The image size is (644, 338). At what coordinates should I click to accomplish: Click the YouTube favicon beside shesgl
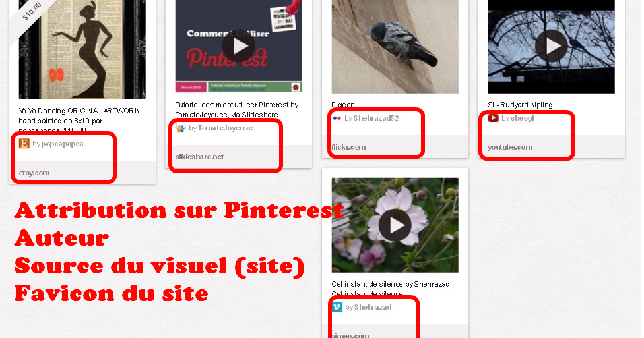(494, 118)
